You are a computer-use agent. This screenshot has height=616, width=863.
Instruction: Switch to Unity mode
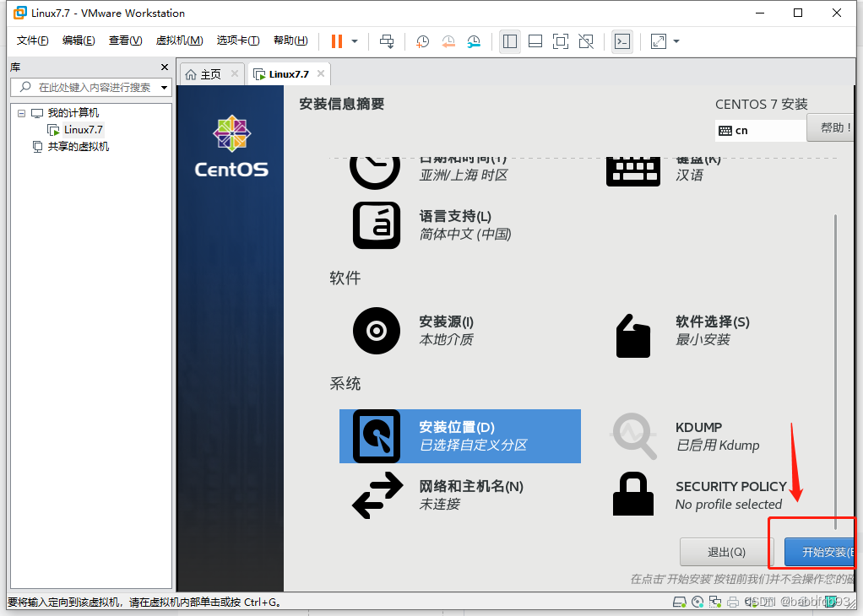click(586, 41)
